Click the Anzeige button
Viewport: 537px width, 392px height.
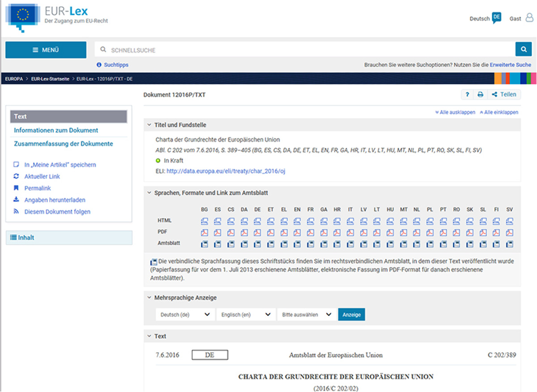point(352,315)
